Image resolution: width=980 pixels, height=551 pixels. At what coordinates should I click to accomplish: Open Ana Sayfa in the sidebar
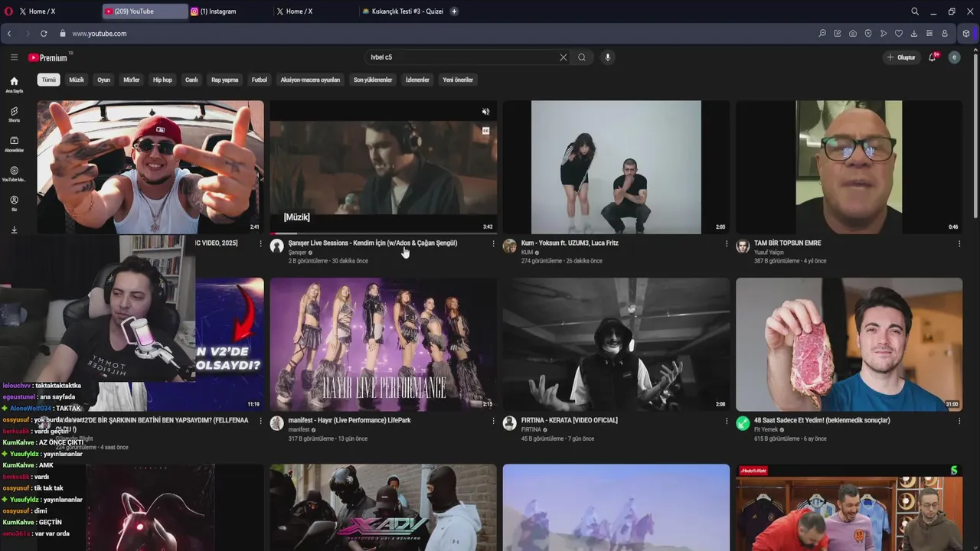coord(14,85)
